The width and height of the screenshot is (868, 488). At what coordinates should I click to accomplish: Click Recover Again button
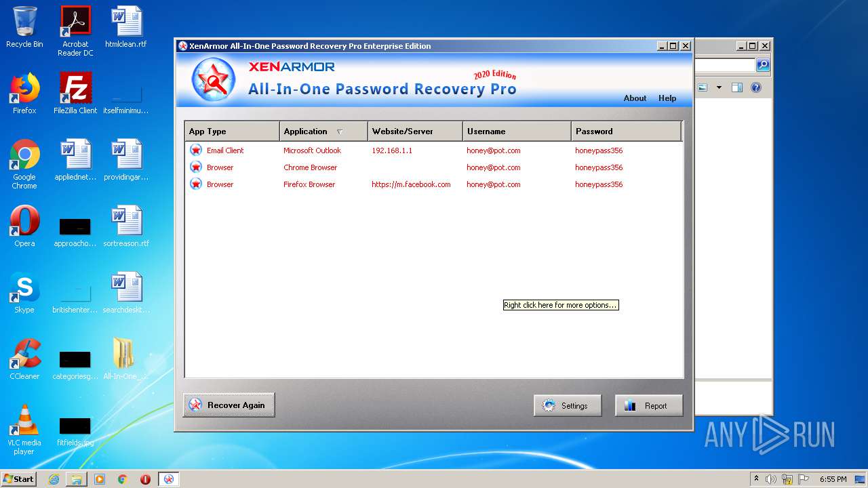(229, 405)
